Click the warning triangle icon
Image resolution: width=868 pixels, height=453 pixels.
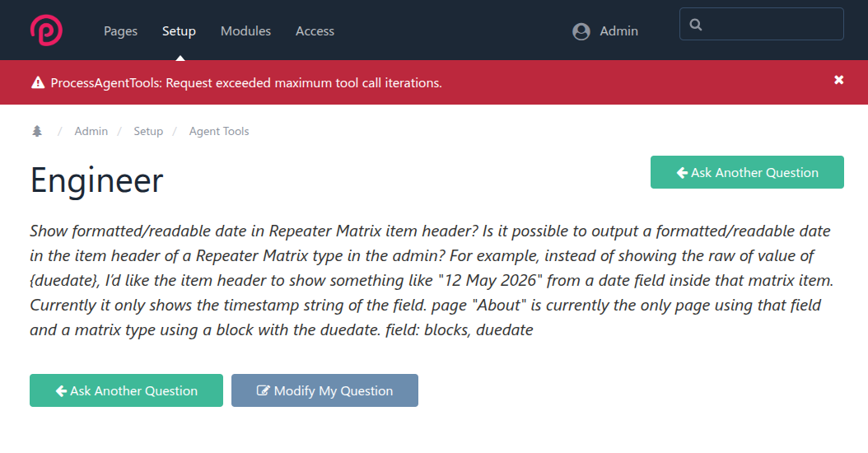click(38, 83)
